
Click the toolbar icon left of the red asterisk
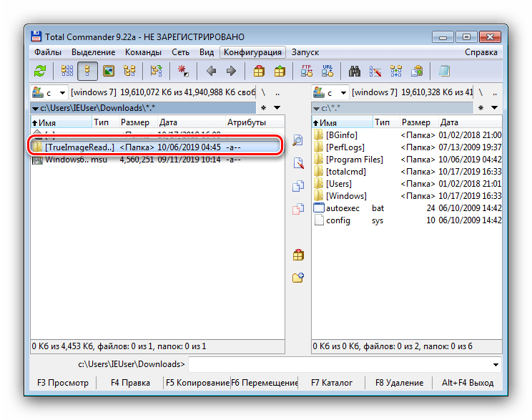pyautogui.click(x=156, y=71)
